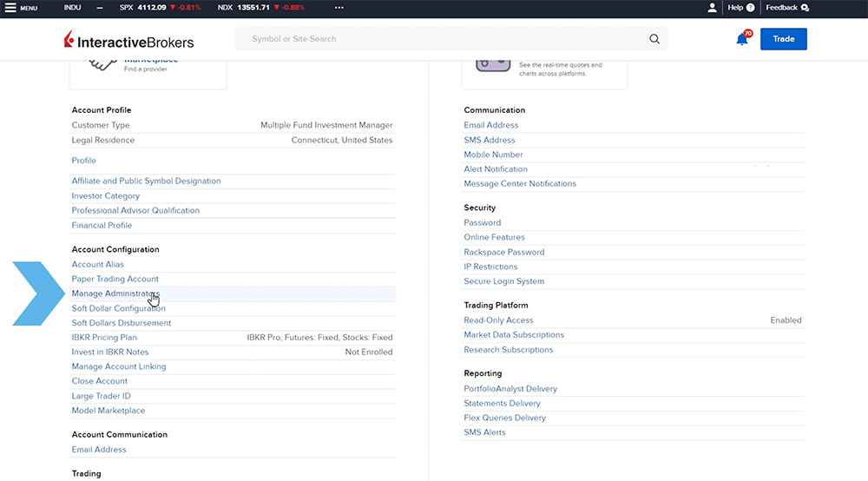Click the Interactive Brokers logo
The height and width of the screenshot is (481, 868).
129,41
